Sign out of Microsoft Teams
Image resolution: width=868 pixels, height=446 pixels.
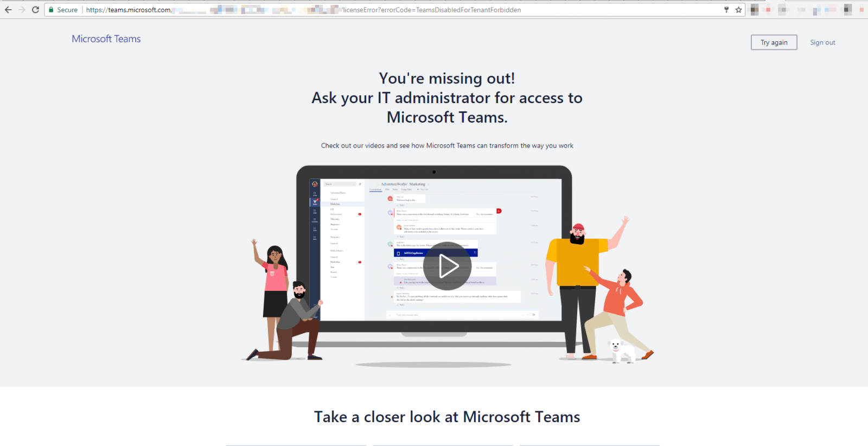click(x=822, y=42)
